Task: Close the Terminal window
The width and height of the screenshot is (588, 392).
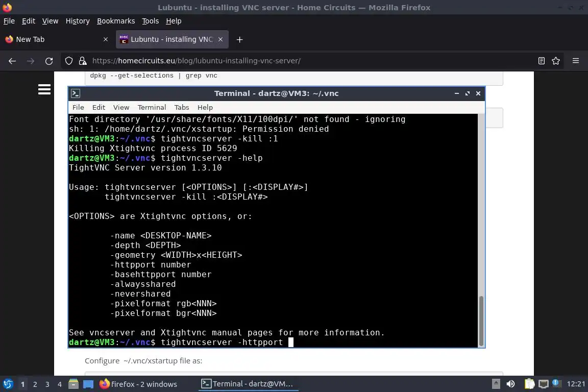Action: coord(478,93)
